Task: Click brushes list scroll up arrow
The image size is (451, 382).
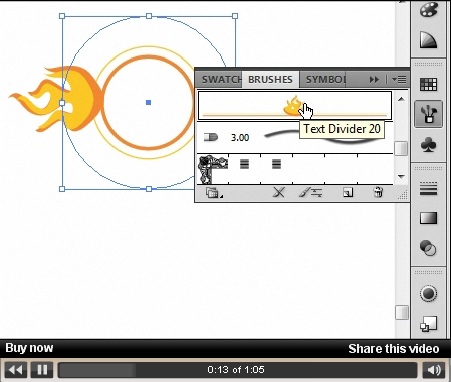Action: [x=402, y=99]
